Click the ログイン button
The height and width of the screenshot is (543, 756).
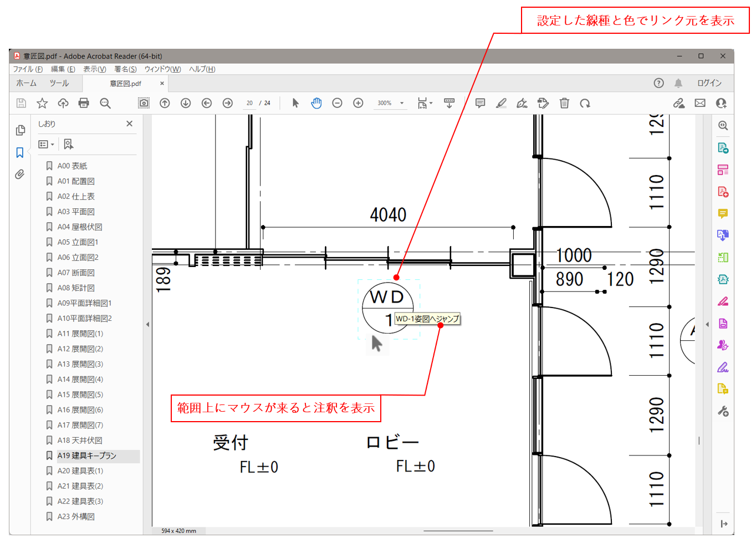tap(709, 83)
